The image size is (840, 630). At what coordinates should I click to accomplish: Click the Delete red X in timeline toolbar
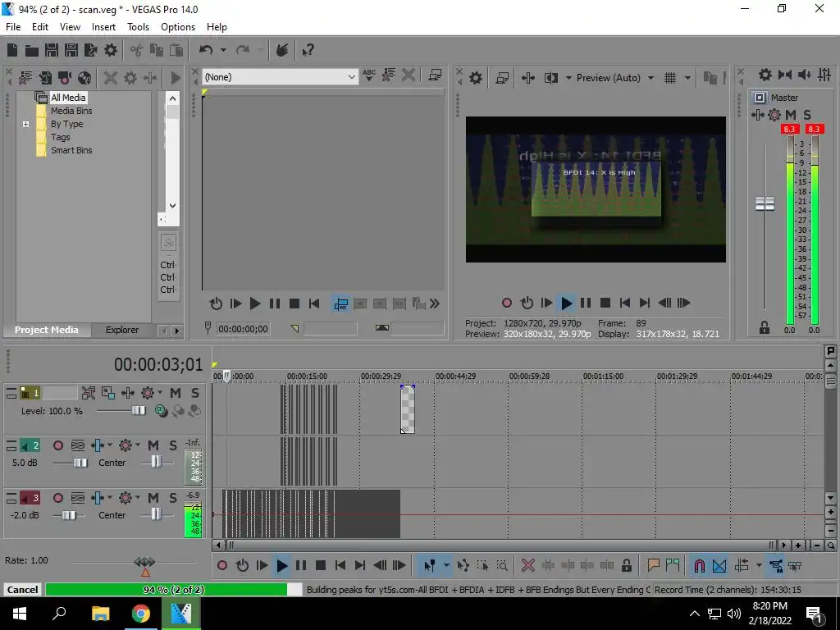528,565
